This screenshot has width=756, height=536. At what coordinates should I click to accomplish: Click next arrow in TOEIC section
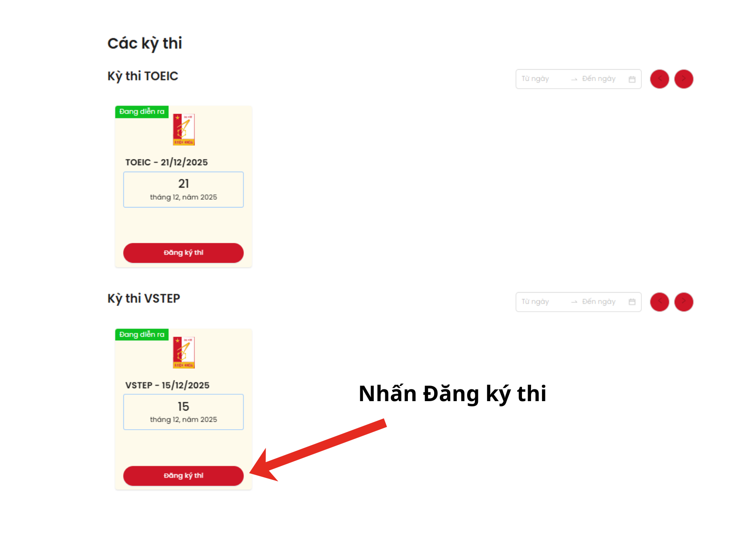684,79
